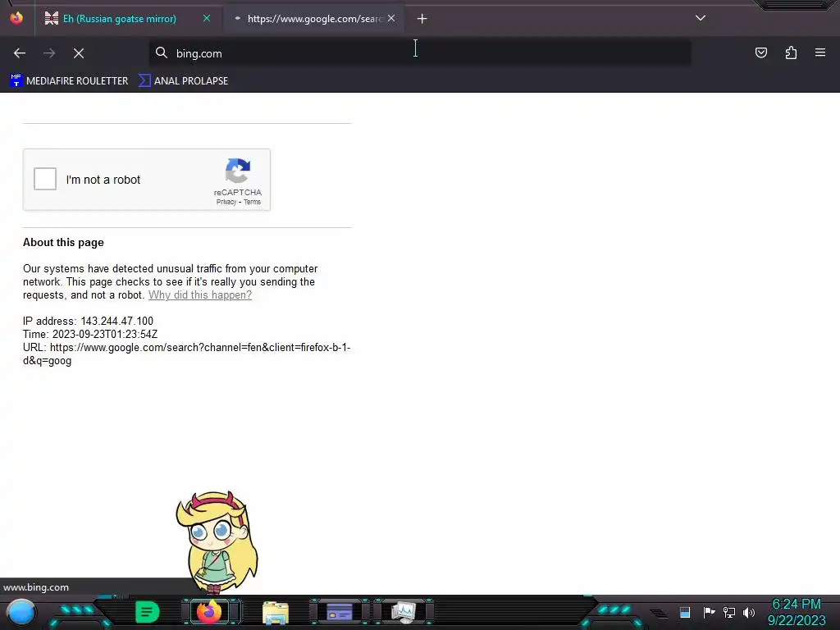Click the reCAPTCHA logo
The width and height of the screenshot is (840, 630).
tap(238, 171)
